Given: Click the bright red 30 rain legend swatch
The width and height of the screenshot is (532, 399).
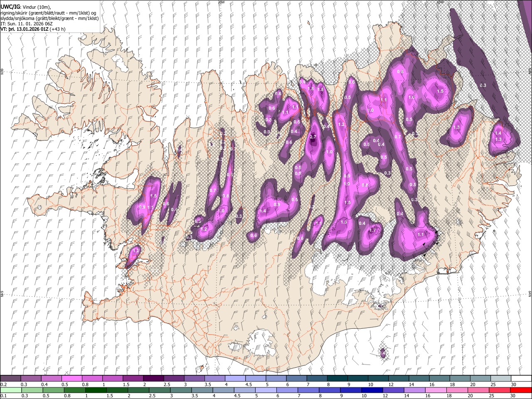Looking at the screenshot, I should [521, 390].
